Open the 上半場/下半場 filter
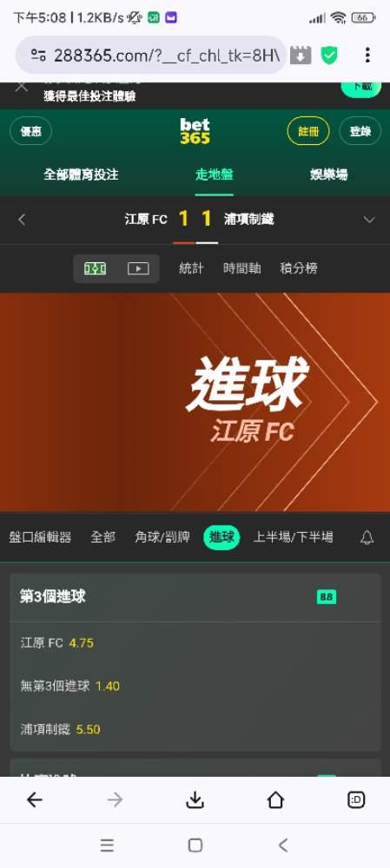Image resolution: width=390 pixels, height=868 pixels. (x=293, y=537)
